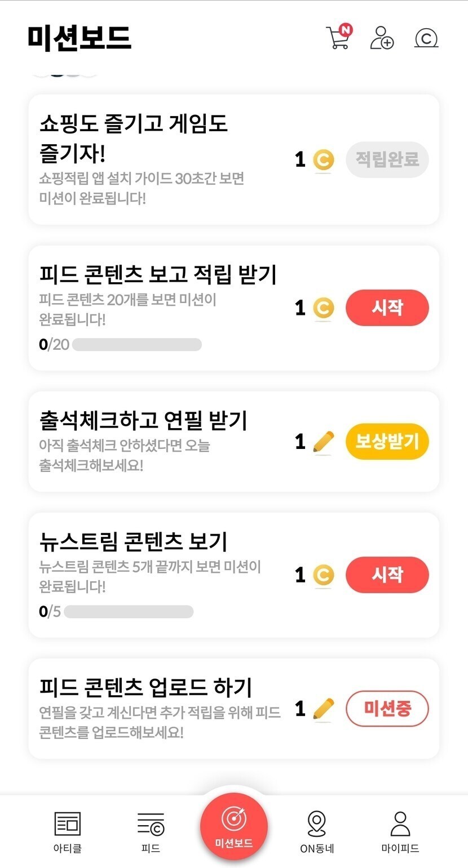This screenshot has width=468, height=868.
Task: Tap the gold coin in the 쇼핑도 즐기고 mission
Action: tap(323, 160)
